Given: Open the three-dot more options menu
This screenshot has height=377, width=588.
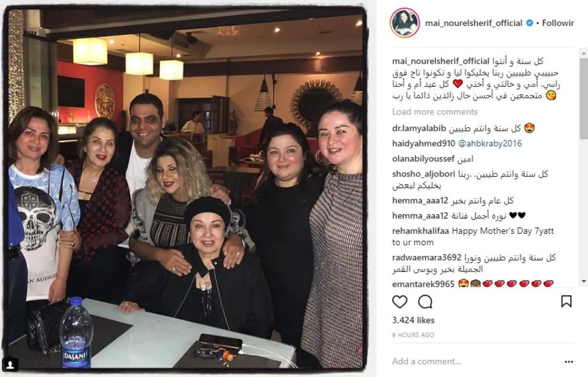Looking at the screenshot, I should click(568, 362).
